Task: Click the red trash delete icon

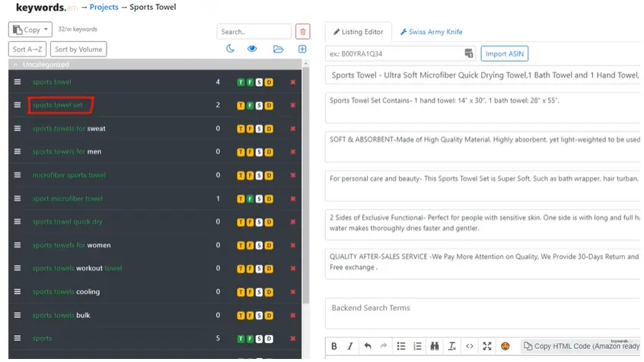Action: click(303, 32)
